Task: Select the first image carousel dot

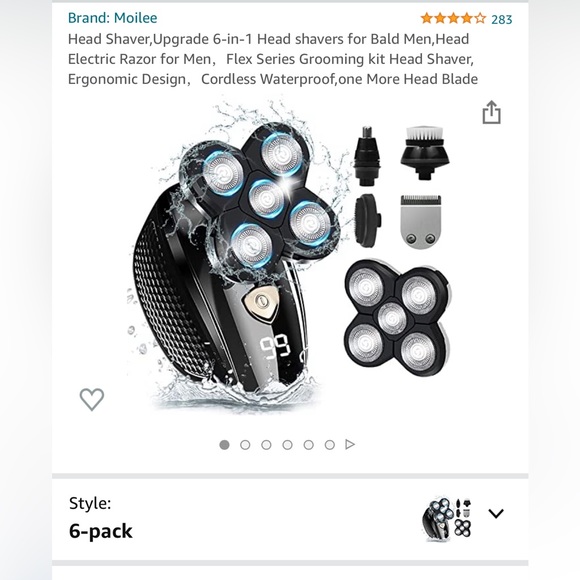Action: click(224, 445)
